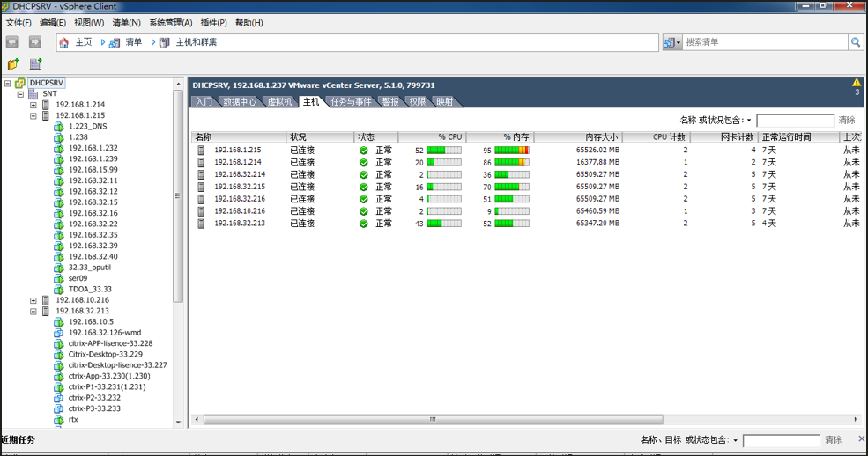This screenshot has height=456, width=868.
Task: Open the 名称 或状况包含 filter dropdown
Action: coord(749,121)
